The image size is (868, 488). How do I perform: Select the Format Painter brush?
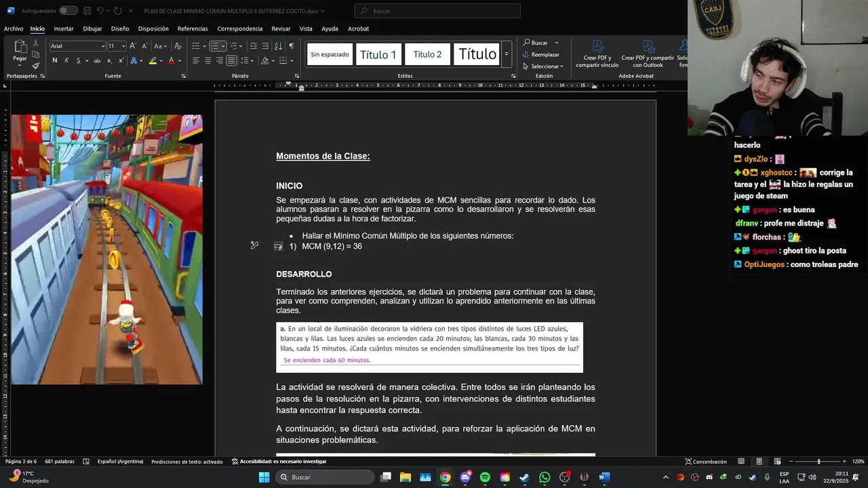click(x=35, y=66)
